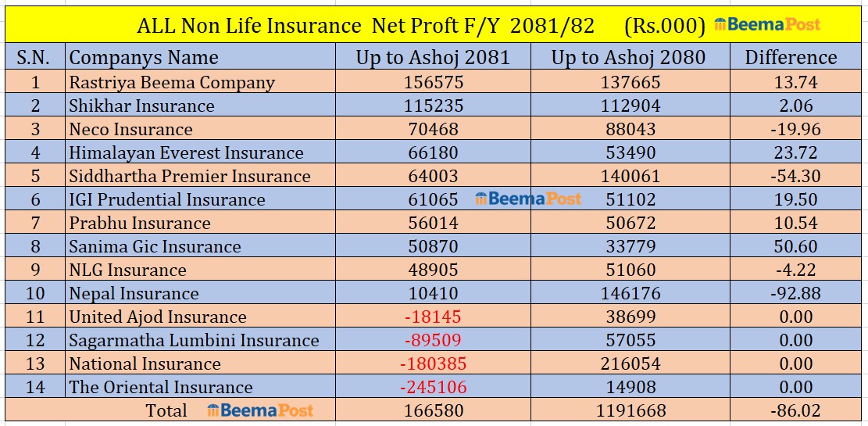Image resolution: width=868 pixels, height=426 pixels.
Task: Select the red -245106 Oriental Insurance value
Action: coord(432,387)
